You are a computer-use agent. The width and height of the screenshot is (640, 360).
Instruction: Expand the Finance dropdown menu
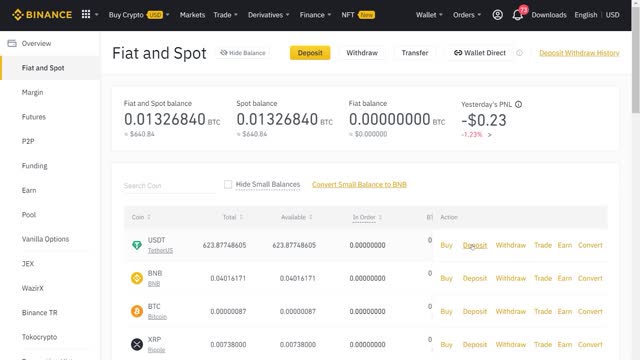pyautogui.click(x=315, y=15)
